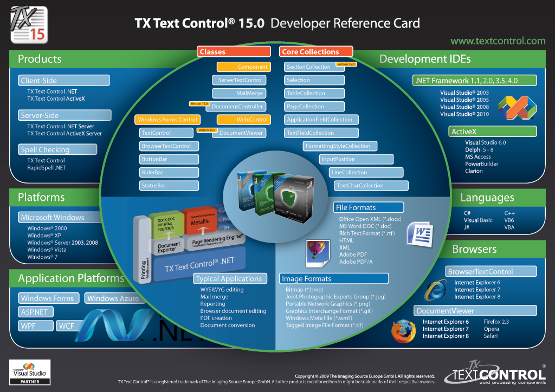Viewport: 555px width, 392px height.
Task: Click the Microsoft Windows label box
Action: click(60, 217)
